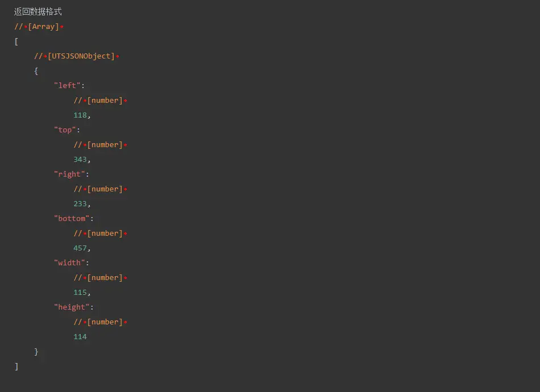540x392 pixels.
Task: Click the opening square bracket of the array
Action: click(x=16, y=41)
